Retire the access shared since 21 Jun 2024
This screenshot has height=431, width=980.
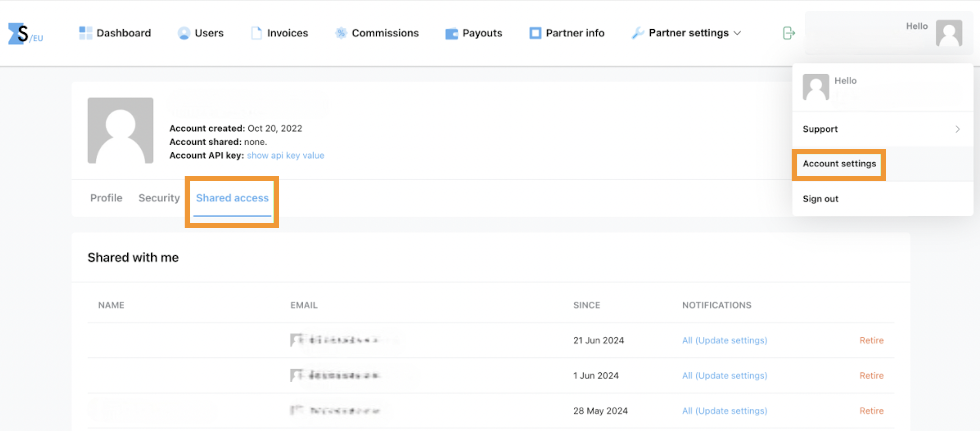[871, 340]
